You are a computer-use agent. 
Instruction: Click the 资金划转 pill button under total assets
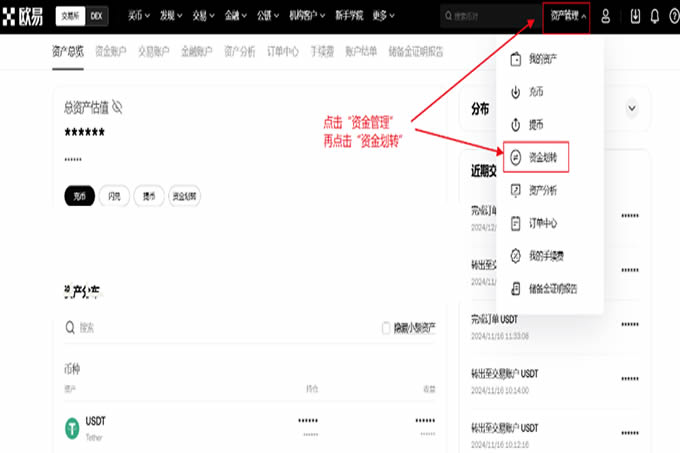point(184,197)
